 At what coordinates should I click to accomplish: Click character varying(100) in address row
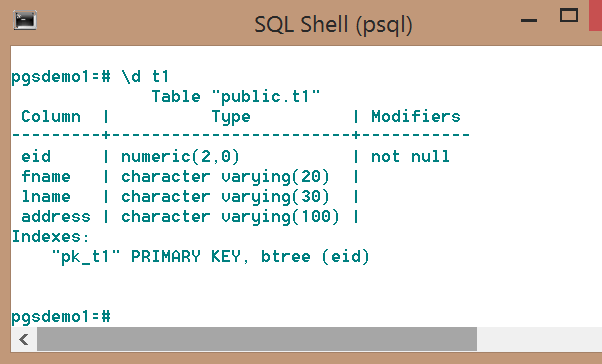(230, 217)
